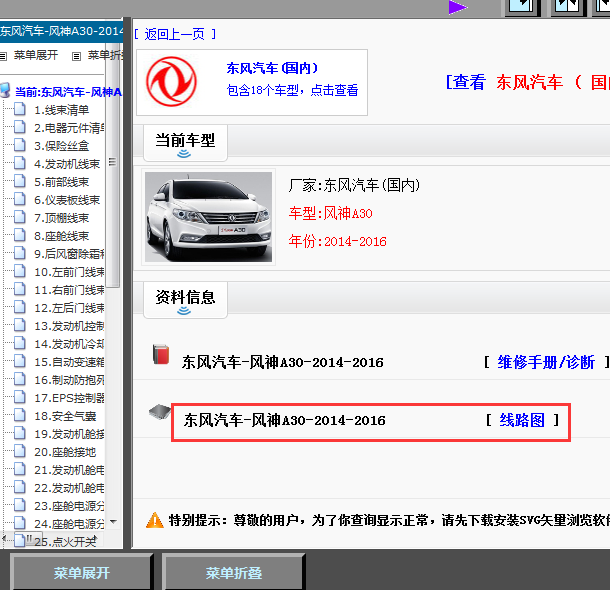Click the 菜单展开 text in sidebar header

pos(36,55)
